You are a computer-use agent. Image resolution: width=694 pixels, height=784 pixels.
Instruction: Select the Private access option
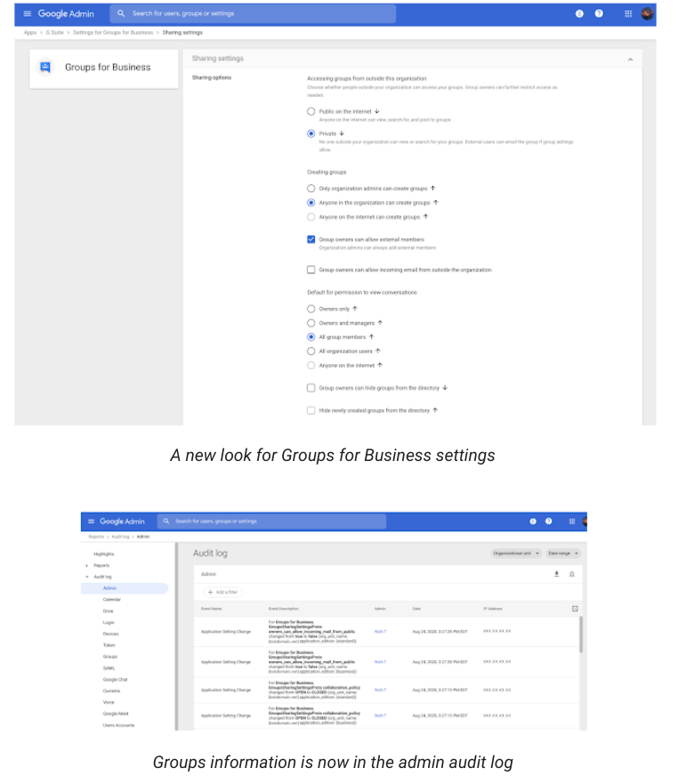coord(311,133)
